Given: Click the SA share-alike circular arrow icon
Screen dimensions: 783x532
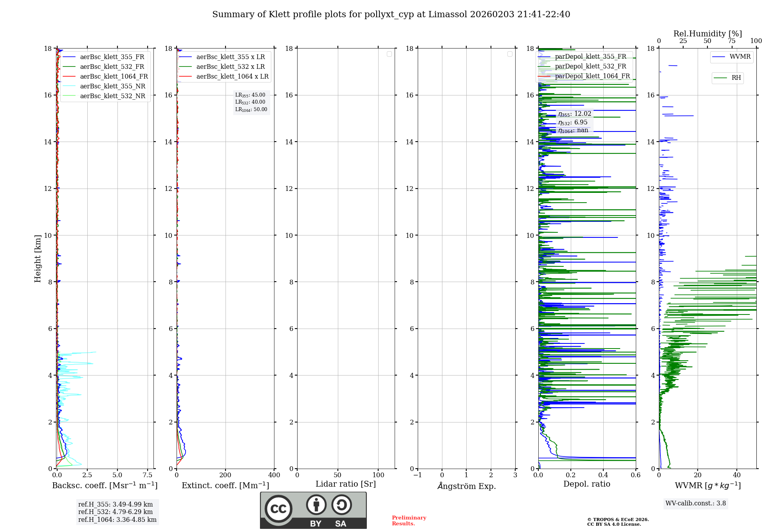Looking at the screenshot, I should pyautogui.click(x=341, y=505).
